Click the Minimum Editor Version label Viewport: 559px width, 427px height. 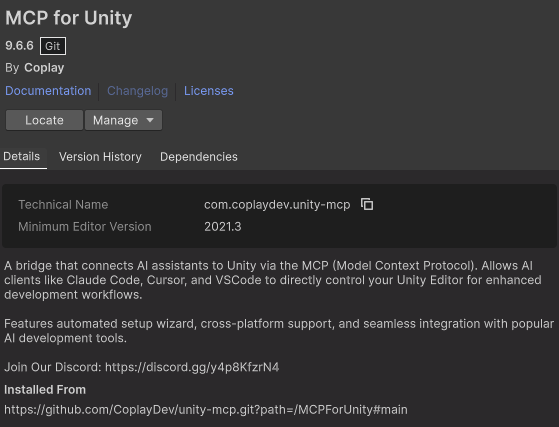click(85, 227)
